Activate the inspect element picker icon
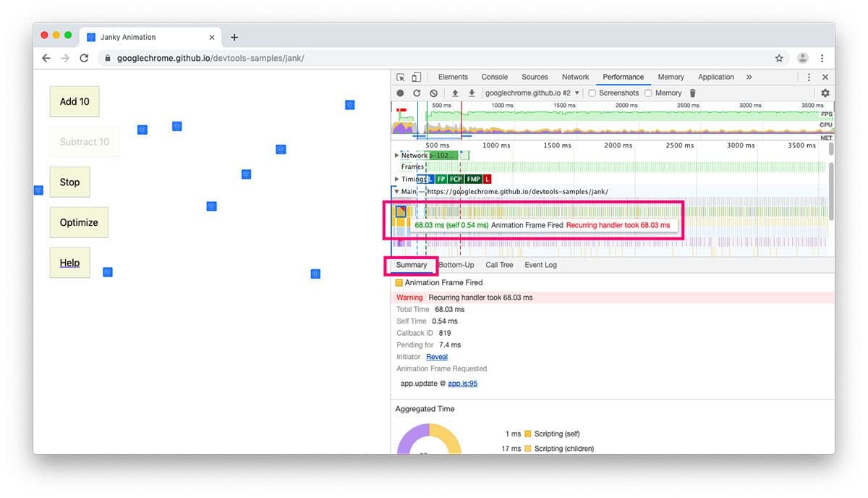The height and width of the screenshot is (498, 868). point(401,77)
